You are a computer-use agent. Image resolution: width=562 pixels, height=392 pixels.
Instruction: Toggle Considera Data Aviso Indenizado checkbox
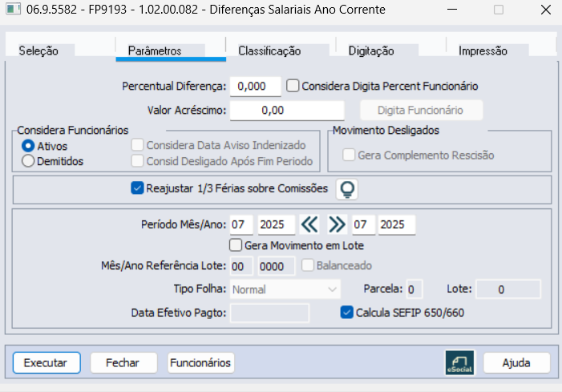[x=137, y=145]
